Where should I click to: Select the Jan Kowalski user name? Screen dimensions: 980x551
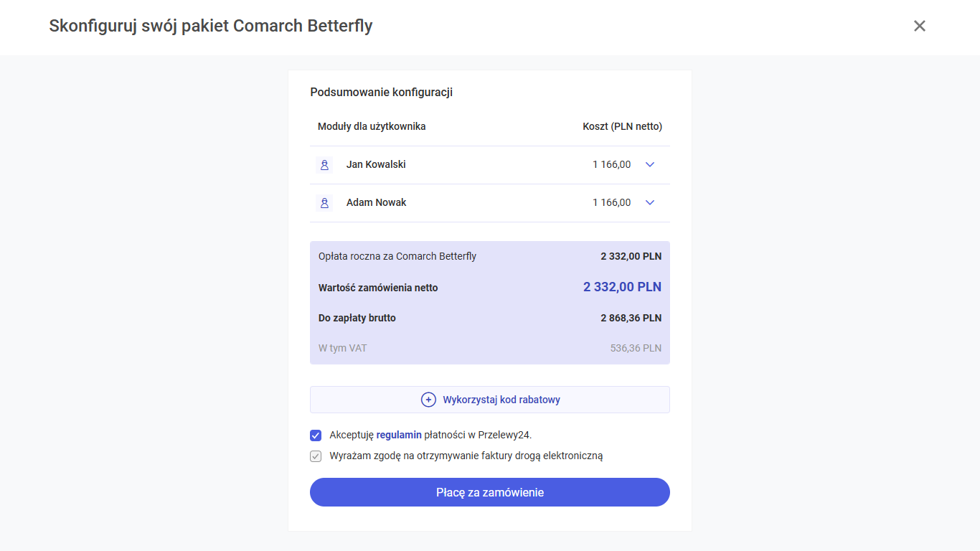376,164
